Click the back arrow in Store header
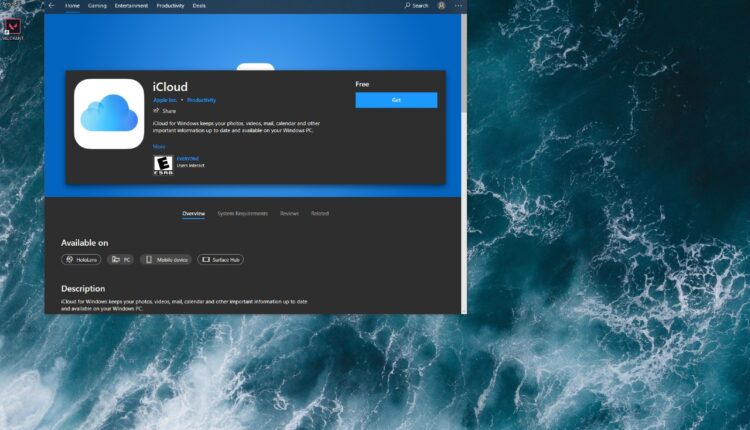750x430 pixels. coord(51,5)
